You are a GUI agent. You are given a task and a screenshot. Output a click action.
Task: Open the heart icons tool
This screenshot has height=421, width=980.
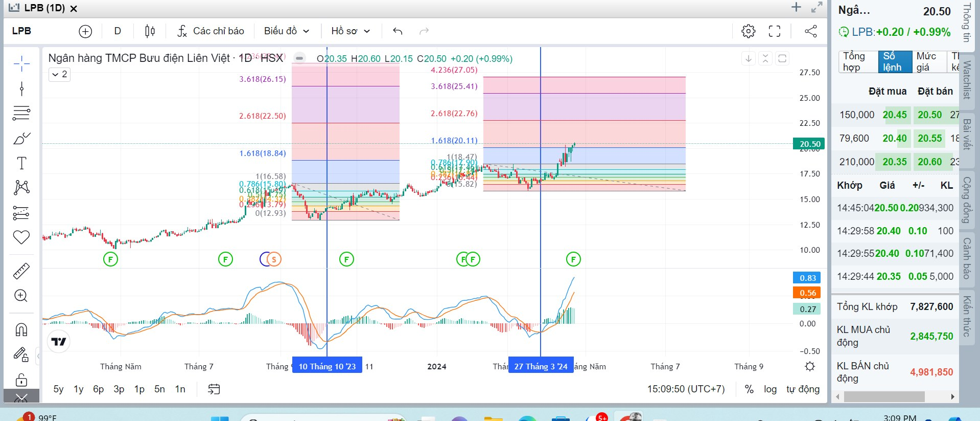[21, 237]
